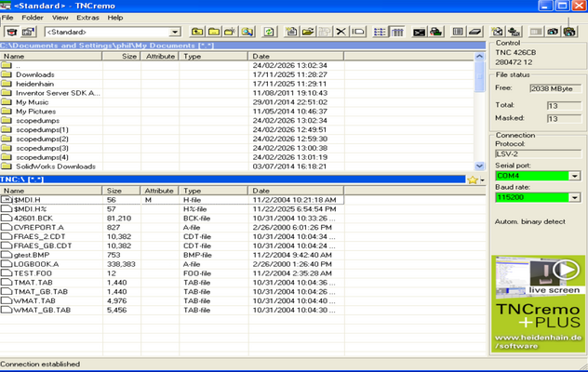Screen dimensions: 588x372
Task: Click the yellow star favorites icon
Action: click(x=473, y=180)
